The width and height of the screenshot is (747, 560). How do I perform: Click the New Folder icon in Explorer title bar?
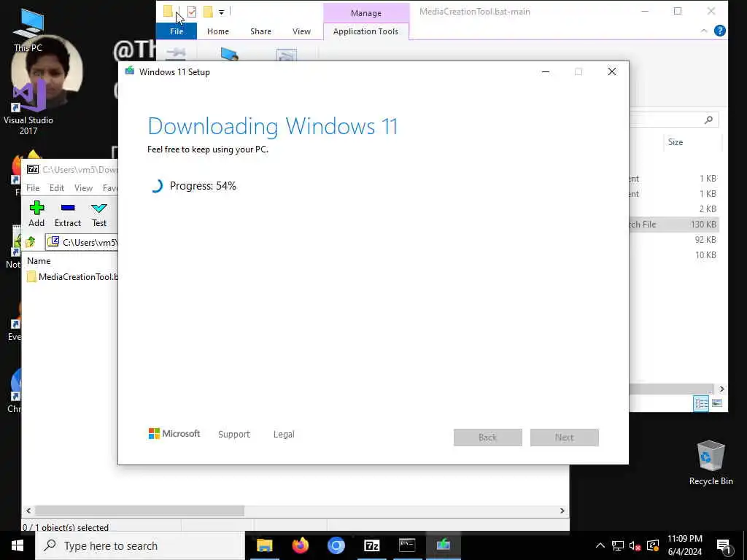pyautogui.click(x=208, y=12)
